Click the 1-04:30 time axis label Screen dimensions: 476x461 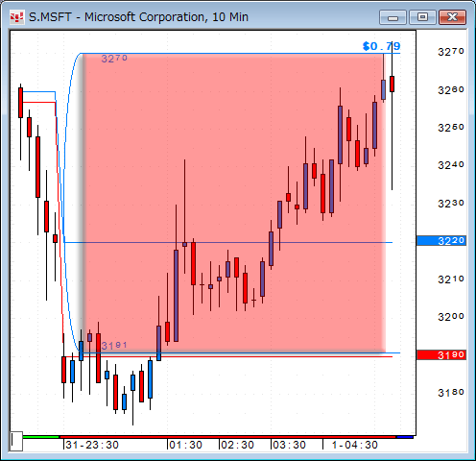(x=355, y=445)
